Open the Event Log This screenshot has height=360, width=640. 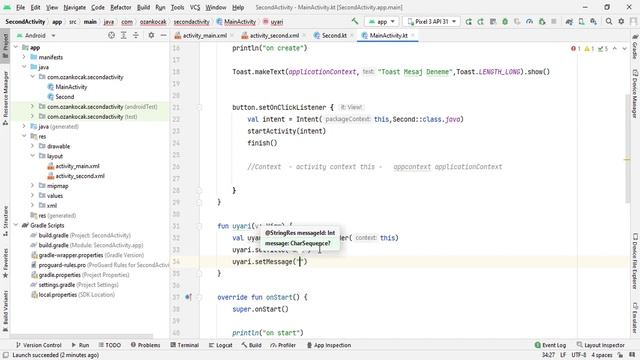pos(550,345)
